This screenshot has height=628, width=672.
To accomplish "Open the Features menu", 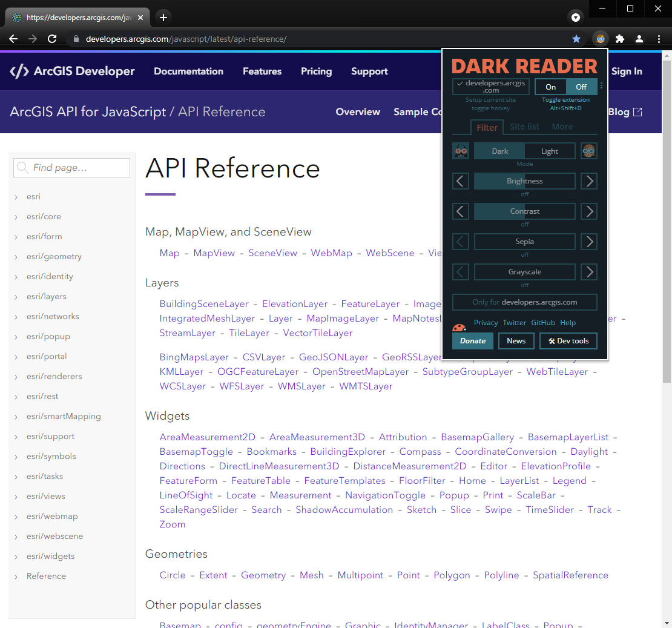I will [262, 71].
